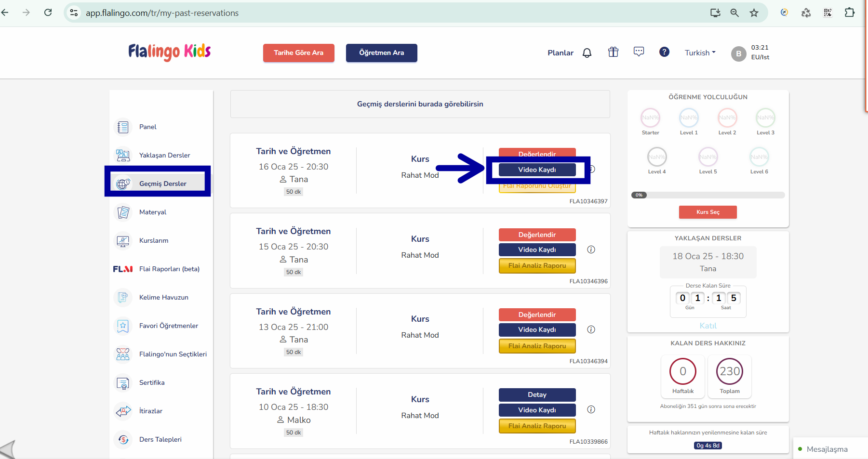868x459 pixels.
Task: Click the browser QR code extension icon
Action: click(x=828, y=13)
